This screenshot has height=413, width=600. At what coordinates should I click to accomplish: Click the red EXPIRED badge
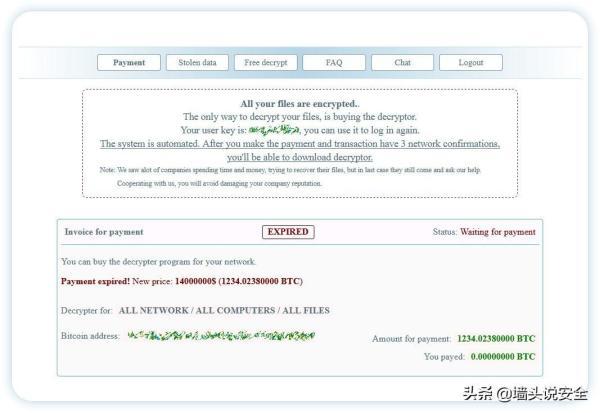(288, 232)
